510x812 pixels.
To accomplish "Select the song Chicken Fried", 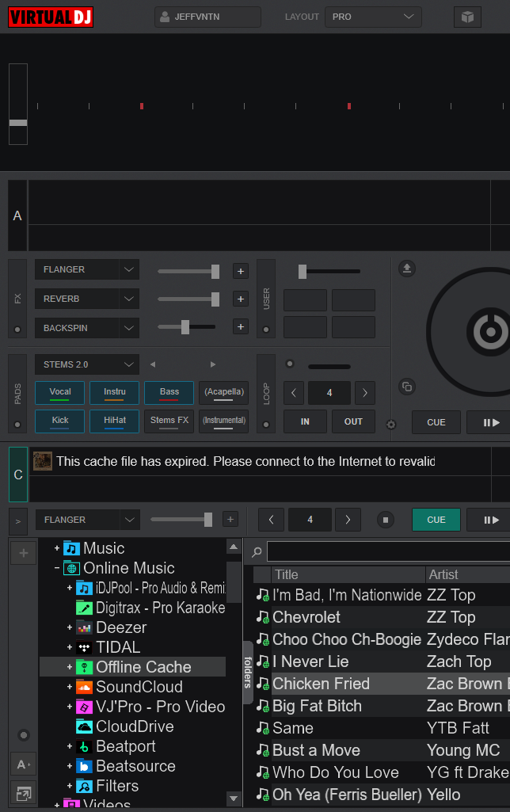I will click(x=321, y=684).
